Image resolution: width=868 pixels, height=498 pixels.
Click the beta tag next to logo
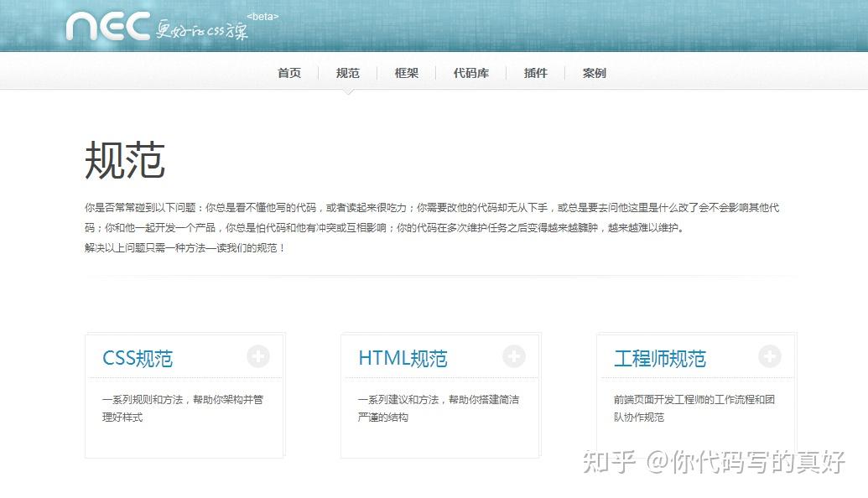[x=262, y=17]
